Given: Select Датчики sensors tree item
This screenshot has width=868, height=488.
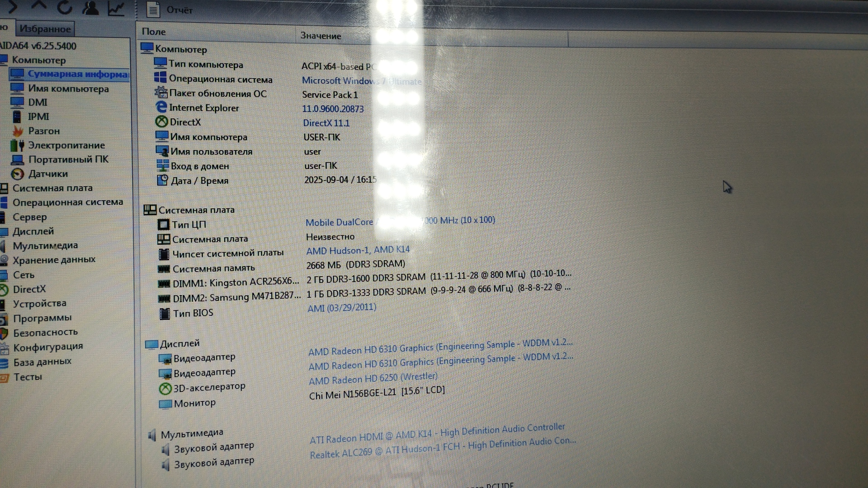Looking at the screenshot, I should click(x=47, y=174).
